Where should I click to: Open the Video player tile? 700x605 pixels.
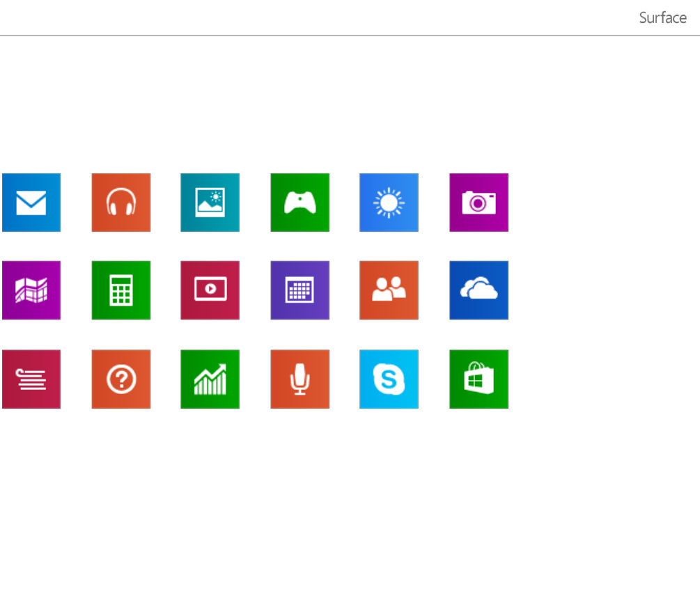(210, 290)
